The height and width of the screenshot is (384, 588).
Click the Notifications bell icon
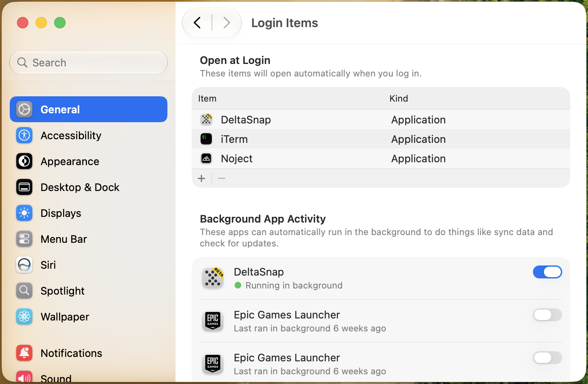click(24, 353)
